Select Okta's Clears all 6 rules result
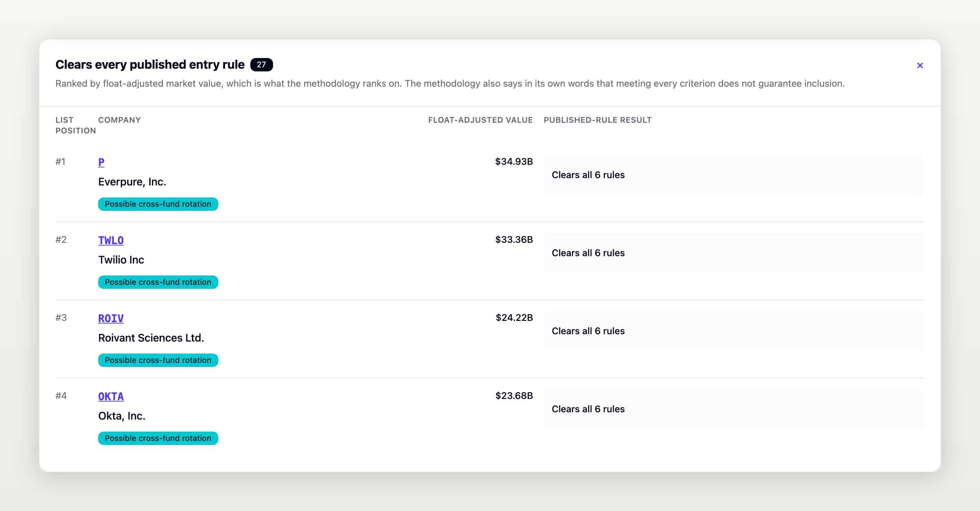This screenshot has height=511, width=980. (x=734, y=409)
